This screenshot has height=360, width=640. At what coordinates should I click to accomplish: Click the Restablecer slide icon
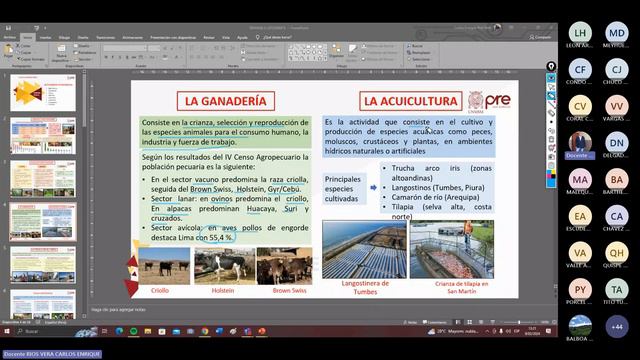pos(76,53)
